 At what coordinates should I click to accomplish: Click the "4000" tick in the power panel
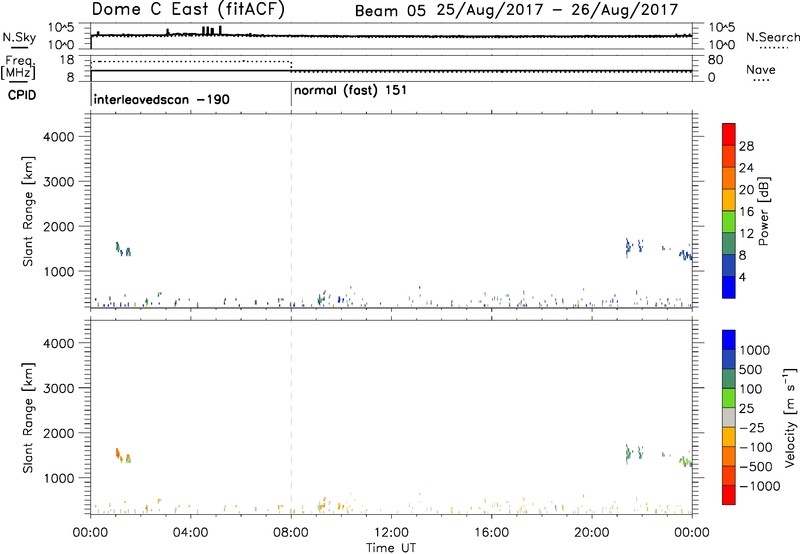58,137
